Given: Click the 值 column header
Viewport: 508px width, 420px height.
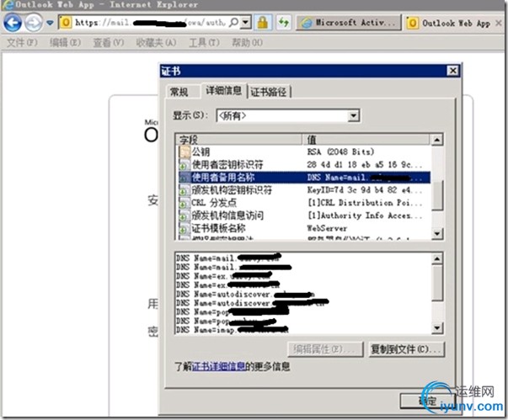Looking at the screenshot, I should (366, 140).
